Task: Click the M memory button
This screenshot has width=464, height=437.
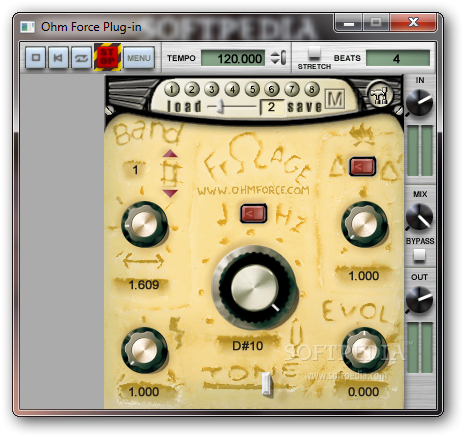Action: click(x=335, y=99)
